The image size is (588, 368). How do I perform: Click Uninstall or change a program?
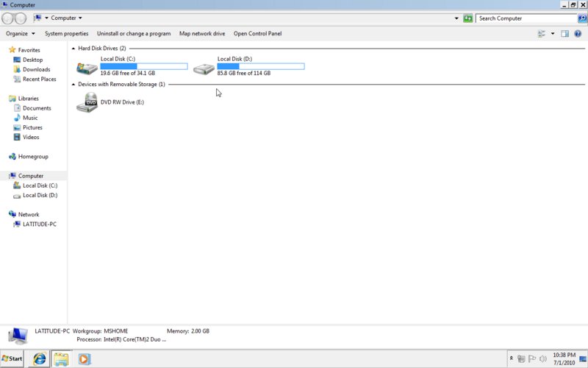(134, 33)
